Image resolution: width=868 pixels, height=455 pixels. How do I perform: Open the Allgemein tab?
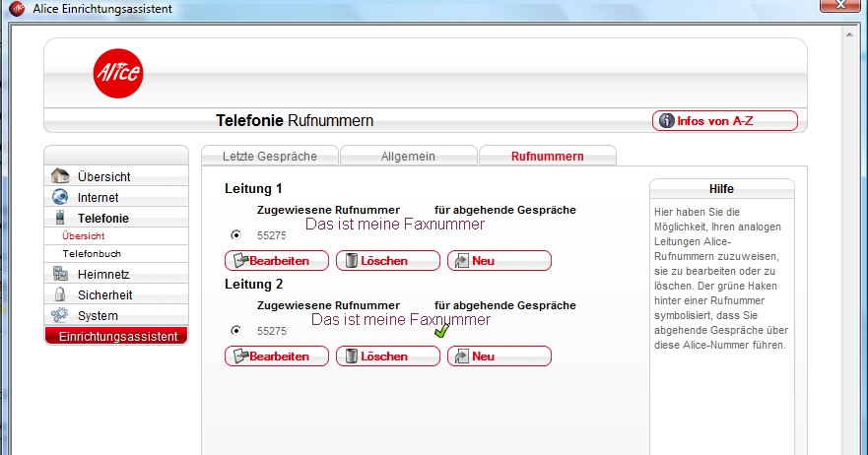tap(408, 156)
